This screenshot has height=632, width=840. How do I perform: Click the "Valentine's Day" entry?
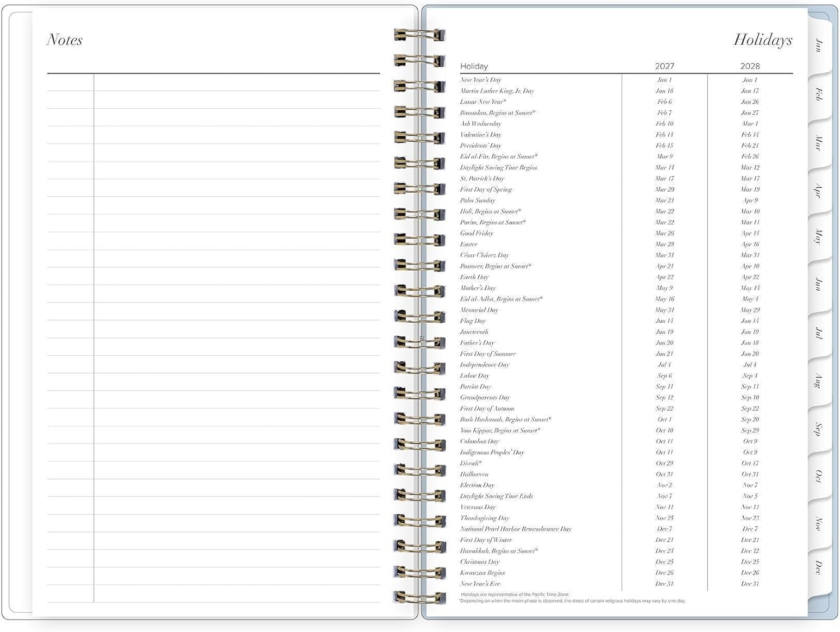tap(480, 134)
